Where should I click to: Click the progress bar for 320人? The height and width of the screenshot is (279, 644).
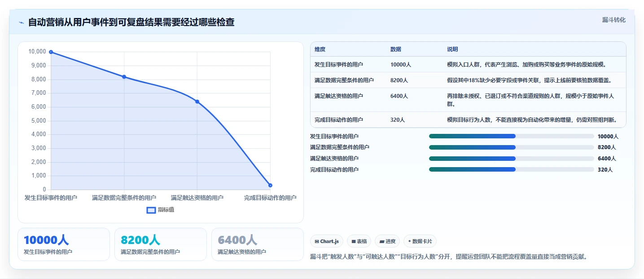click(512, 169)
